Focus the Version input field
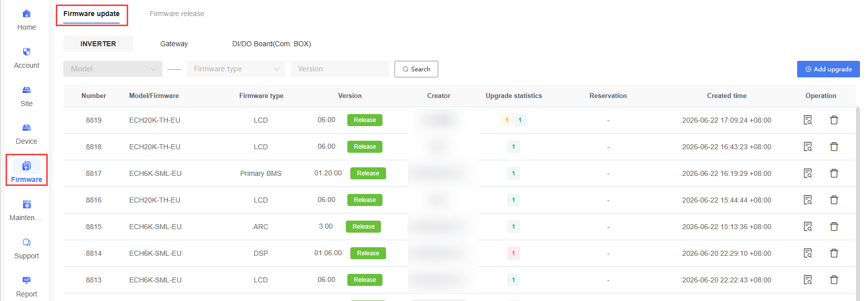The height and width of the screenshot is (301, 868). 340,69
